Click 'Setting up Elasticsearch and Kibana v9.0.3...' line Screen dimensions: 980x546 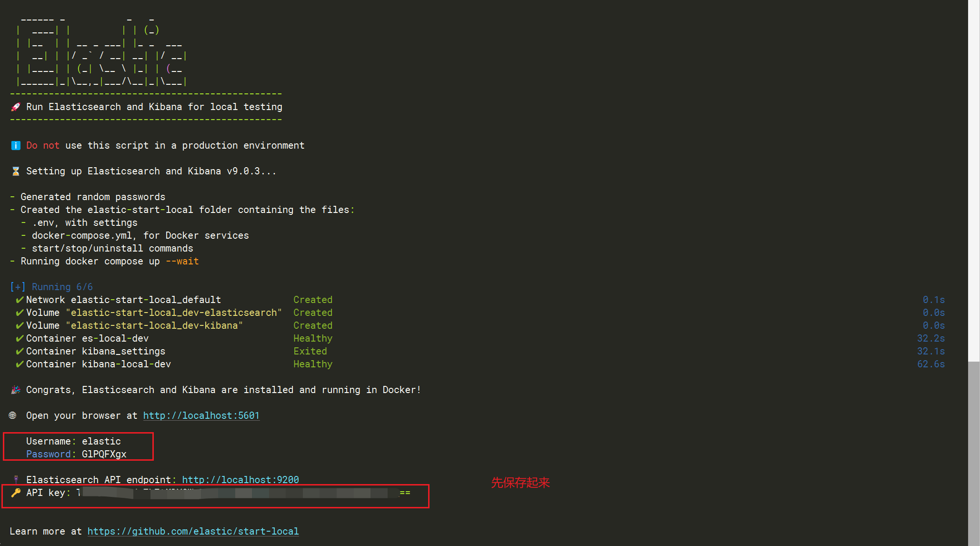point(151,171)
